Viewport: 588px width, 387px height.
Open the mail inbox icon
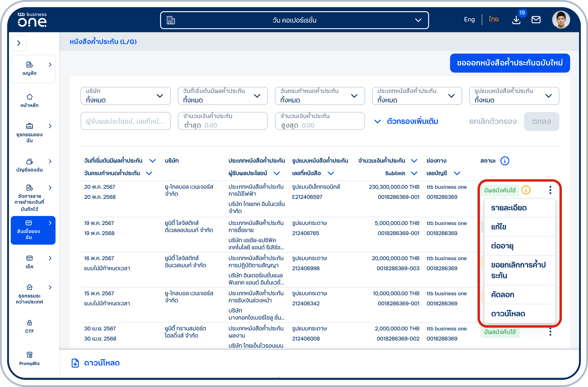click(x=536, y=20)
